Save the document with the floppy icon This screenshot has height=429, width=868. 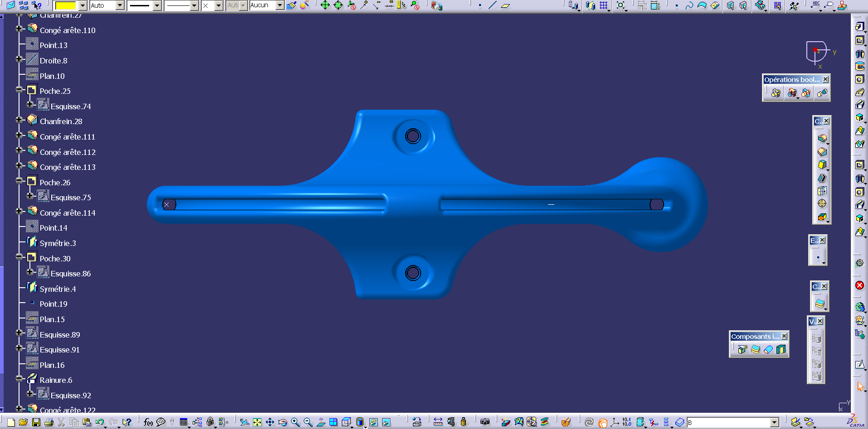[x=36, y=422]
